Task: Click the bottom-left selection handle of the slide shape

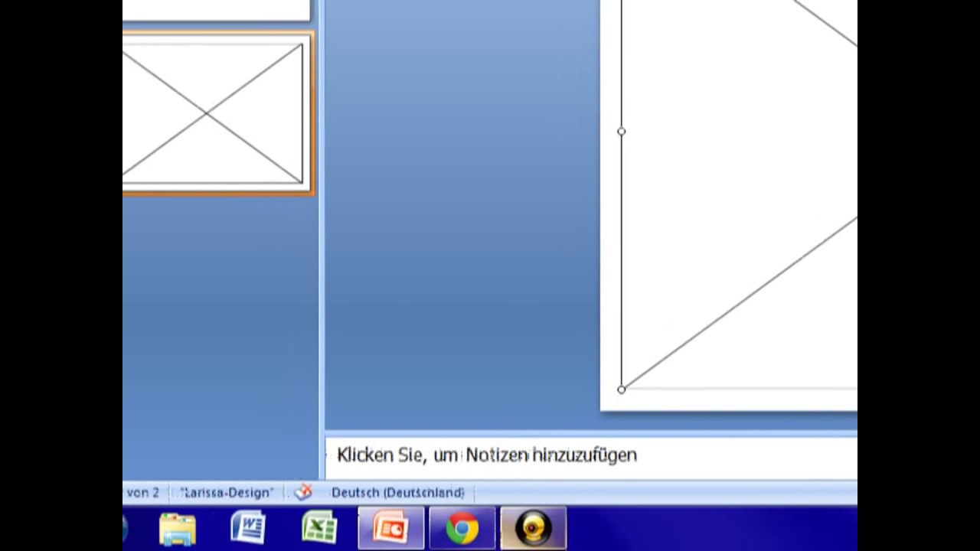Action: [x=621, y=390]
